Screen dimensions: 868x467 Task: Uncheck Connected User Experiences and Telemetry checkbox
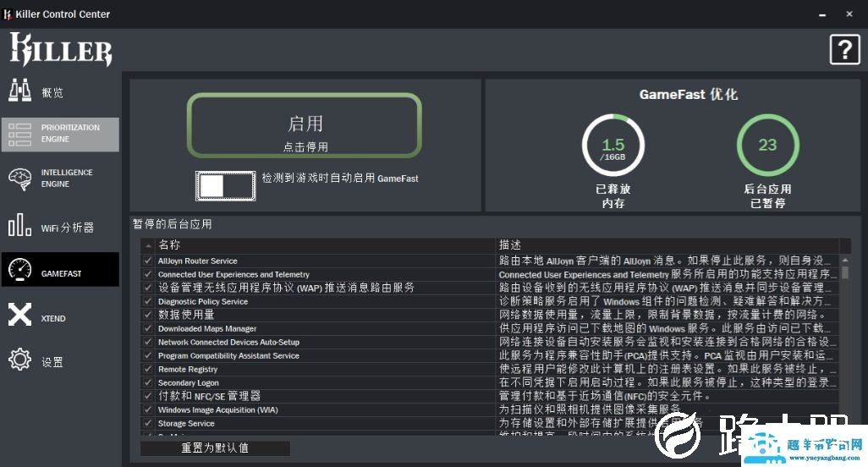coord(148,274)
